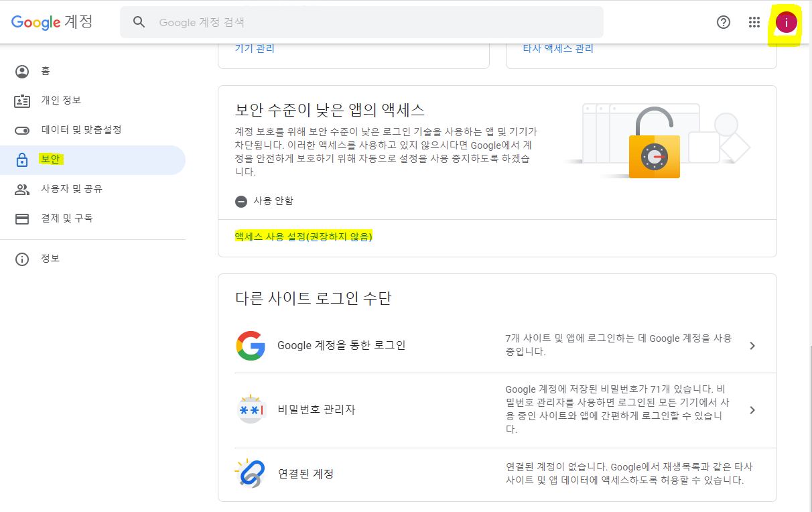Click the Google G logo icon

coord(250,346)
